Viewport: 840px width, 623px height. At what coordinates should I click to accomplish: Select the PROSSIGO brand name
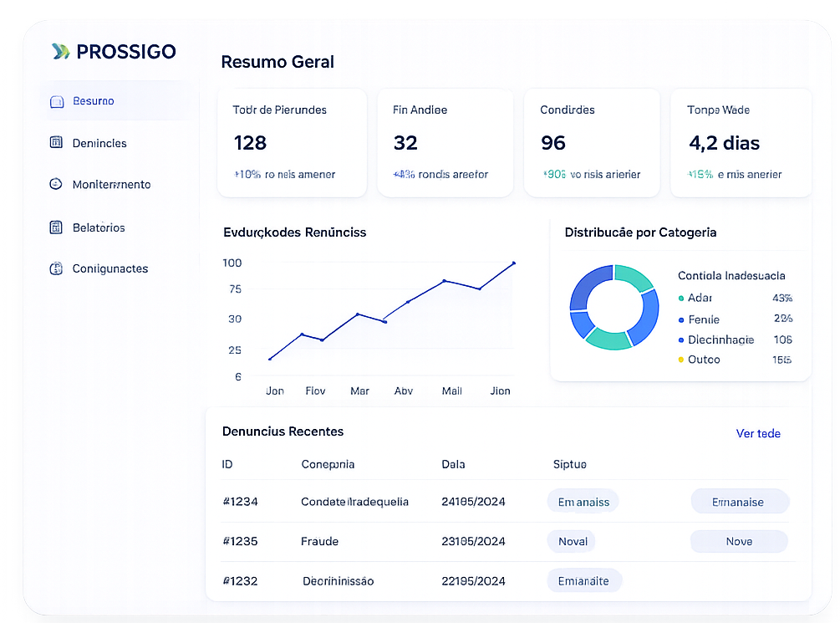point(126,52)
